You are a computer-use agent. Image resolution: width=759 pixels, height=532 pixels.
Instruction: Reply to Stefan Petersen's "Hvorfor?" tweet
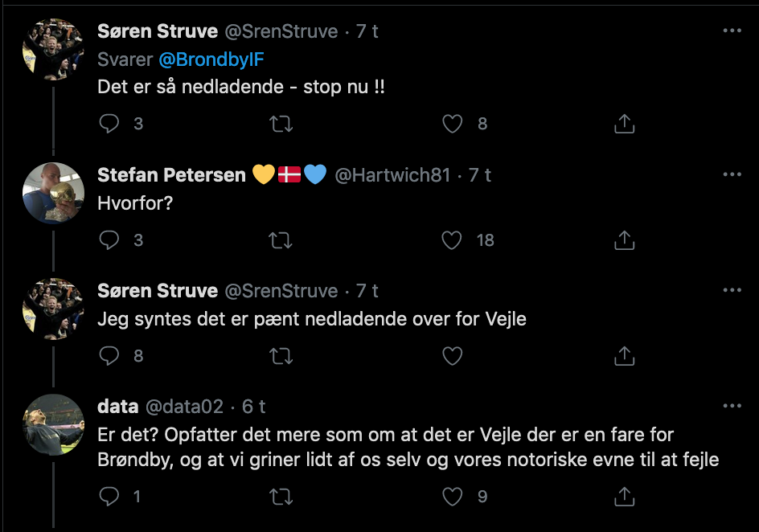point(109,240)
